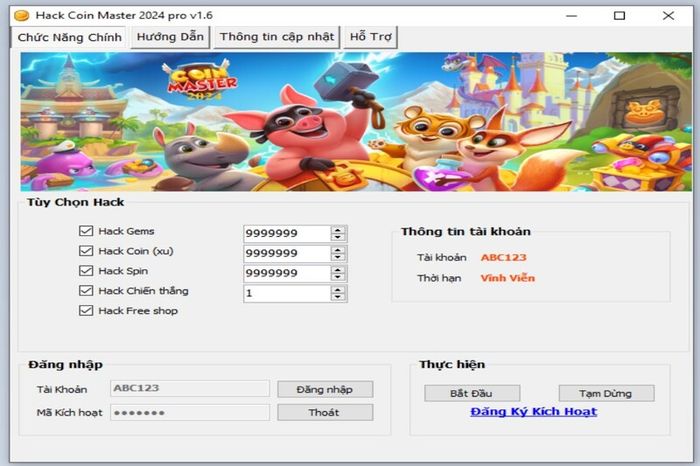This screenshot has height=466, width=700.
Task: Focus the Hack Coin number field
Action: tap(287, 254)
